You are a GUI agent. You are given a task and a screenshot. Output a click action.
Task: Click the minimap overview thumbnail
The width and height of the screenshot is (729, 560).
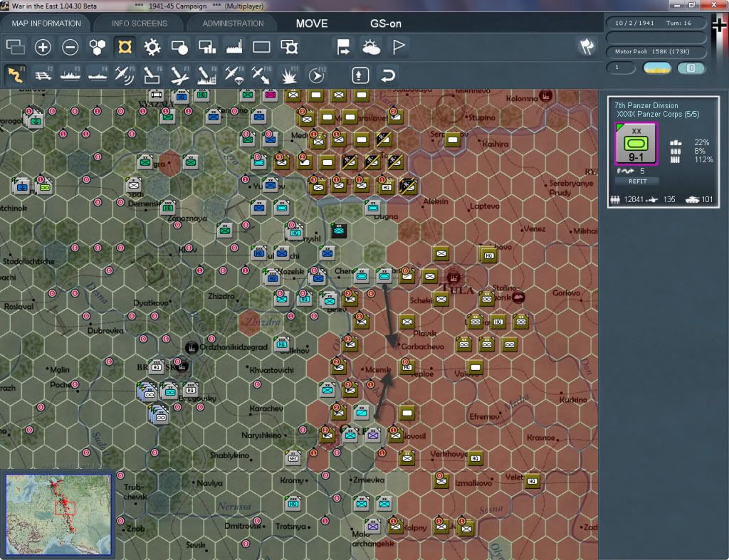coord(58,514)
